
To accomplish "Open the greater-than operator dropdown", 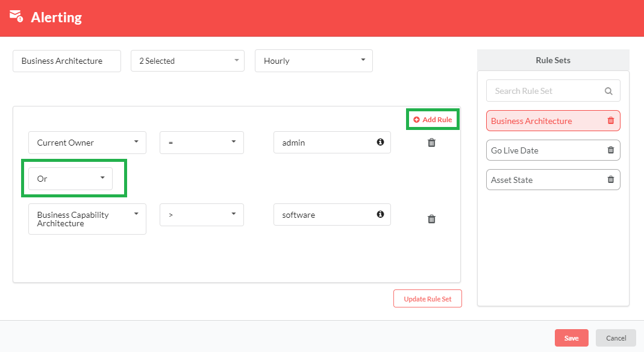I will 202,215.
